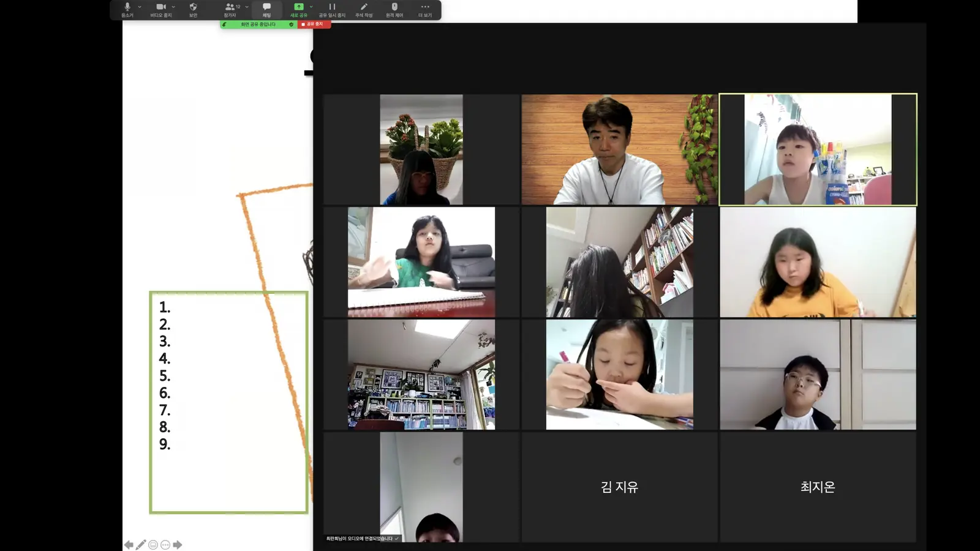Open annotation tools via 주석 작성
This screenshot has width=980, height=551.
[364, 10]
